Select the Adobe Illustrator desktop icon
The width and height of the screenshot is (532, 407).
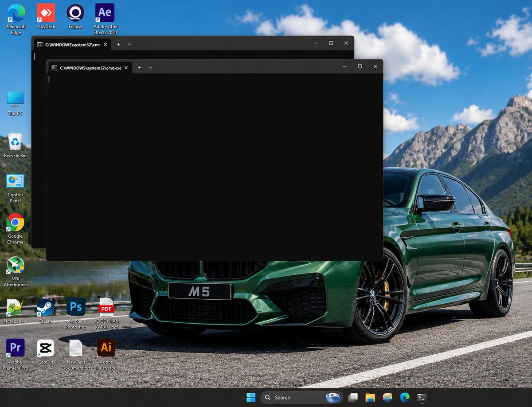point(106,355)
